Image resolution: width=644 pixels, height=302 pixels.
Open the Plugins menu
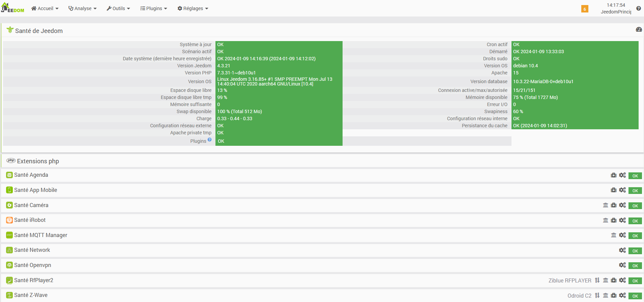pyautogui.click(x=154, y=8)
